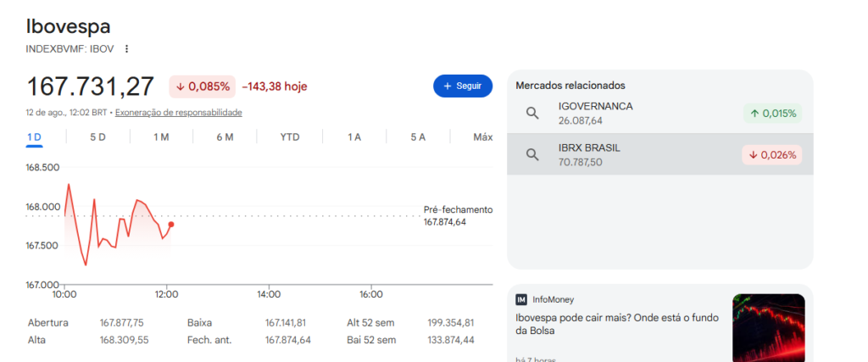Open the Exoneração de responsabilidade link
The height and width of the screenshot is (362, 868).
point(178,113)
